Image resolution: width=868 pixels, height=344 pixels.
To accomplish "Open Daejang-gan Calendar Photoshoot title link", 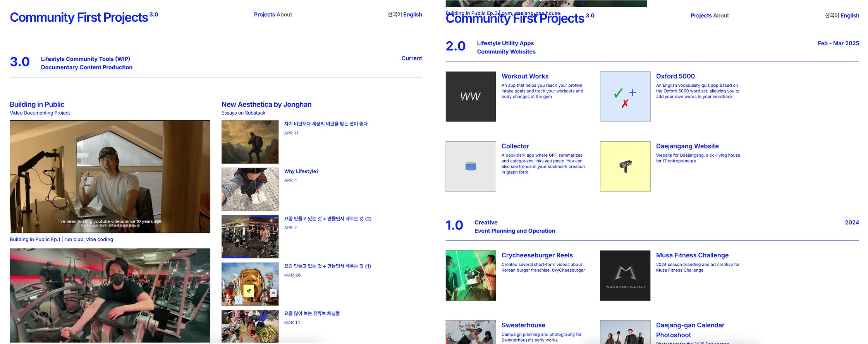I will 690,330.
